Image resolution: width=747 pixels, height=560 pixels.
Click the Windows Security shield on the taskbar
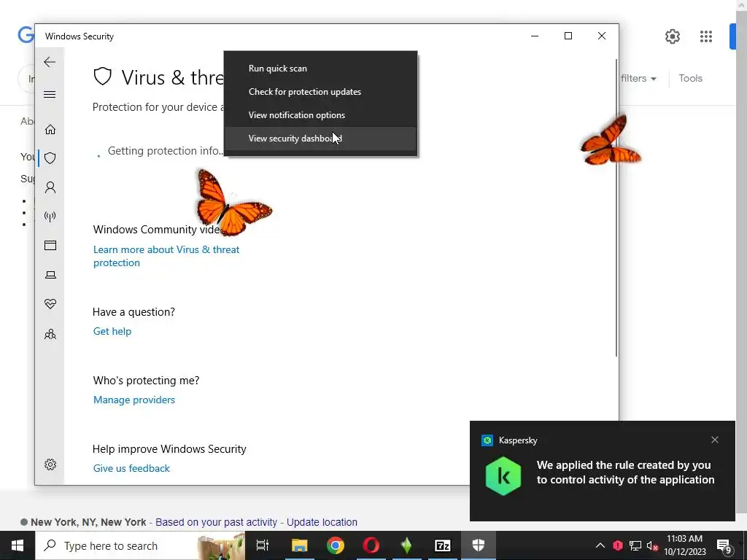coord(479,545)
